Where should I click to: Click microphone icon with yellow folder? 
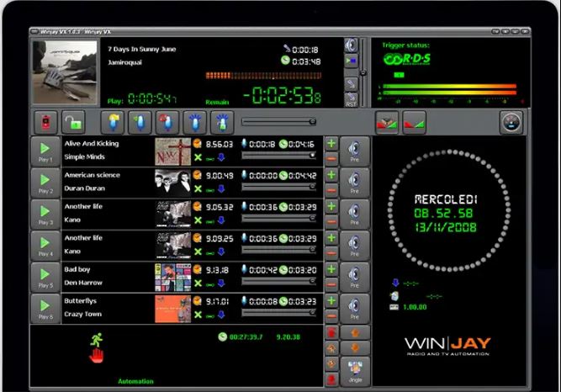[113, 122]
